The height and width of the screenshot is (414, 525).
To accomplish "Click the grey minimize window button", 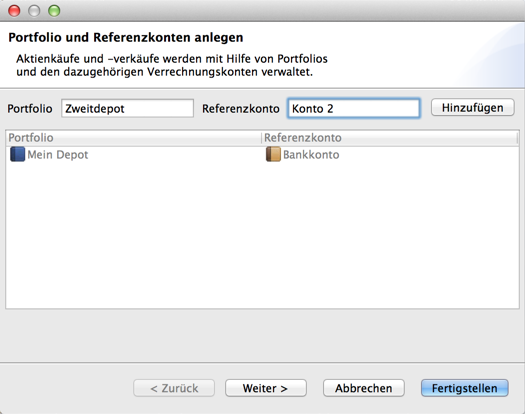I will [34, 11].
